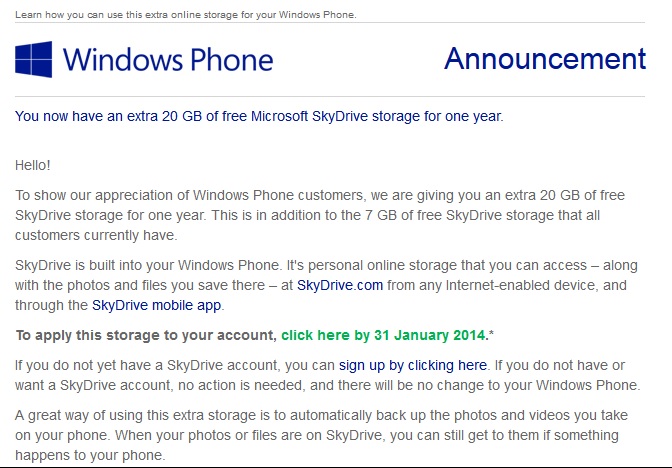This screenshot has width=672, height=468.
Task: Click the divider line under the preheader text
Action: click(x=330, y=23)
